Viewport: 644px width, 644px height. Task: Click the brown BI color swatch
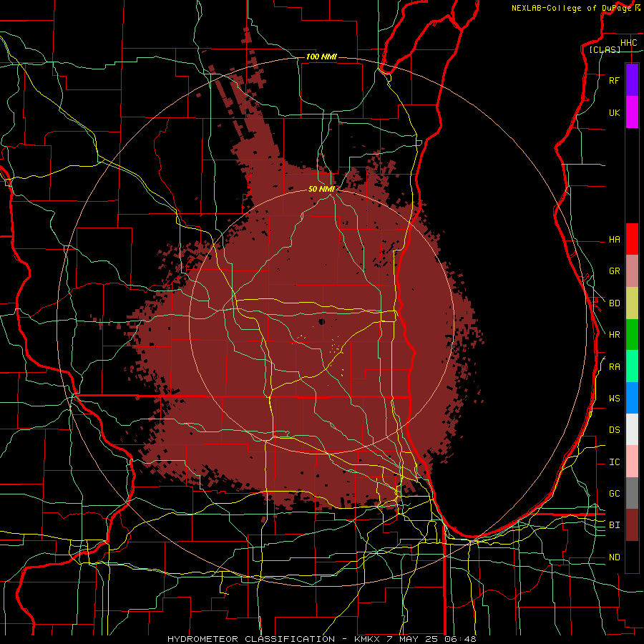pos(632,525)
